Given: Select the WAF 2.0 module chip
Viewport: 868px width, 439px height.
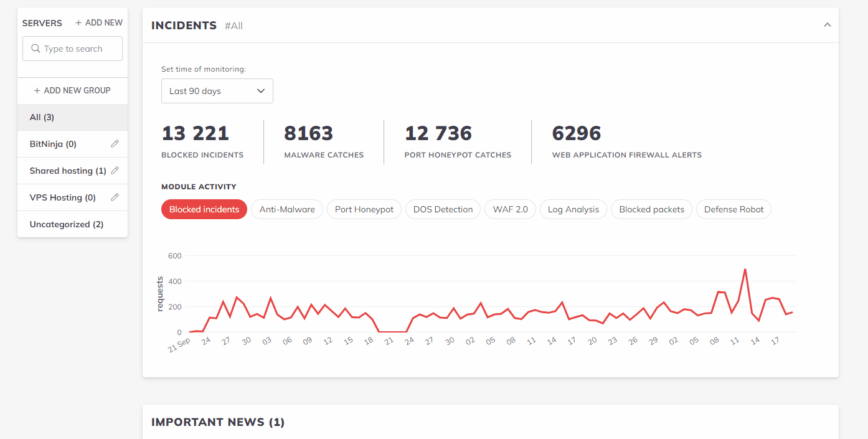Looking at the screenshot, I should pos(510,210).
